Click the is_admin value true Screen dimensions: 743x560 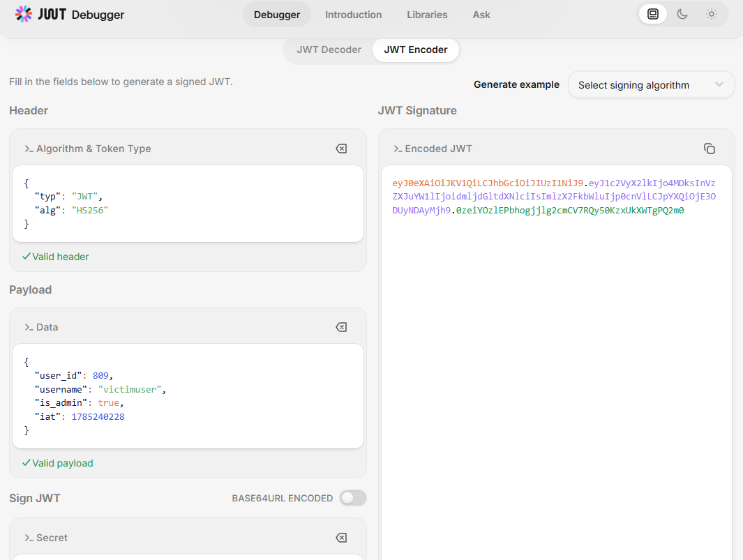[109, 402]
